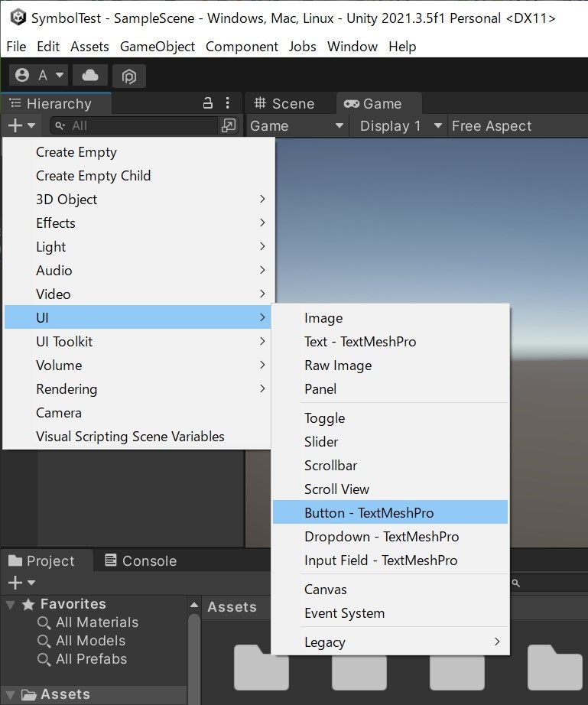
Task: Open the Help menu
Action: pos(402,47)
